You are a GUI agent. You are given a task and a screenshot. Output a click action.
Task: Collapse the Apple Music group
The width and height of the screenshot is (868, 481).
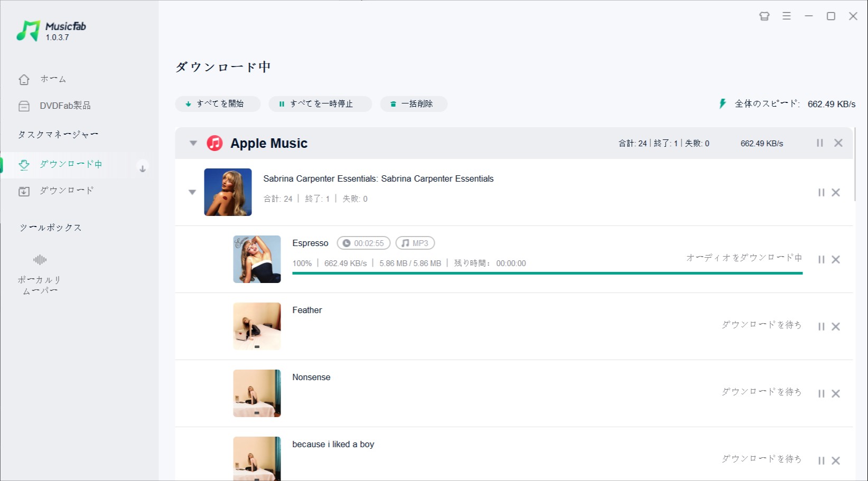click(193, 143)
